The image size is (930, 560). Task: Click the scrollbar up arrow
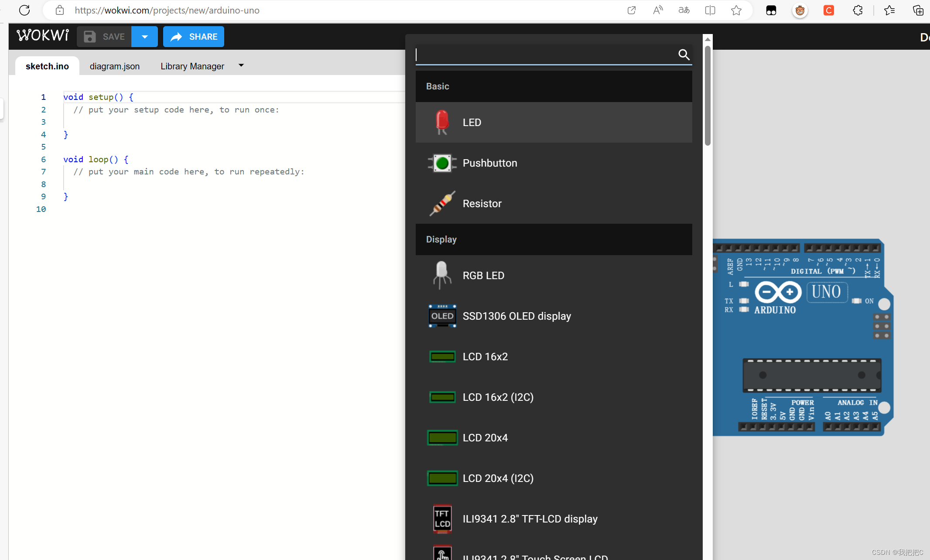point(708,39)
